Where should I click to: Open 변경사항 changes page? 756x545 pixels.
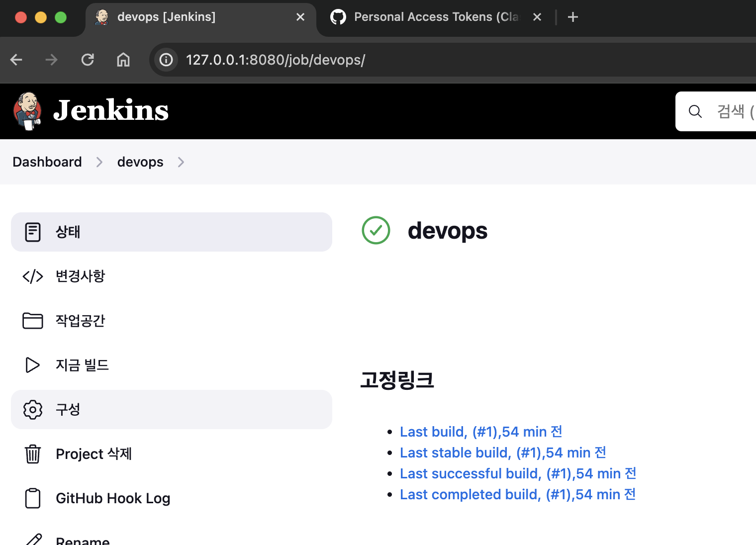[172, 276]
